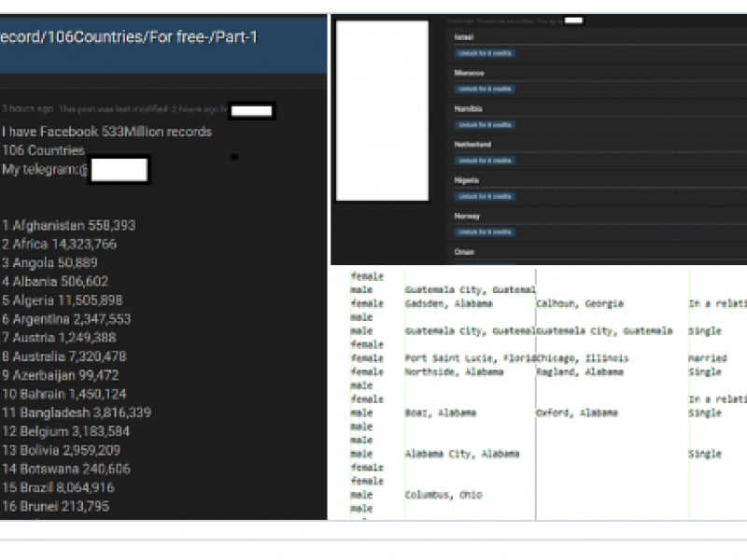The image size is (747, 560).
Task: Select the Nigeria heading
Action: coord(466,180)
